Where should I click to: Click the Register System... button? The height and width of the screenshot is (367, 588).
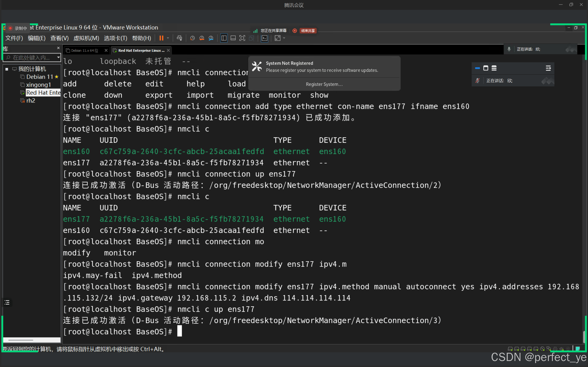click(324, 84)
